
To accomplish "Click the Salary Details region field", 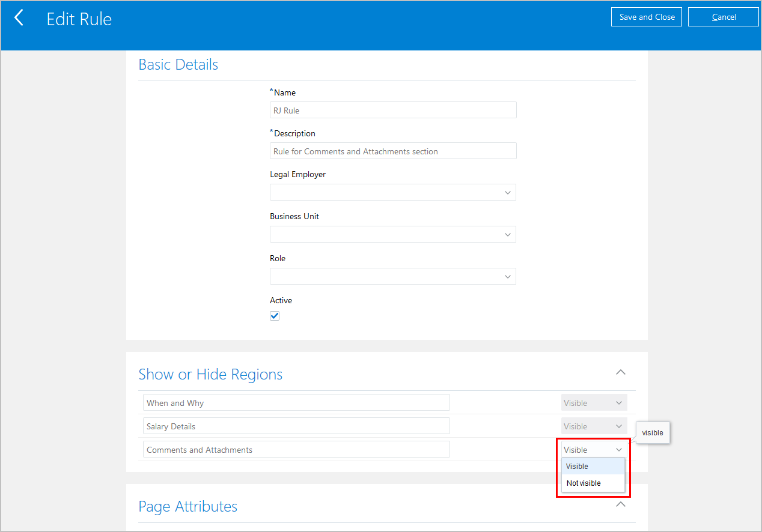I will pos(296,426).
